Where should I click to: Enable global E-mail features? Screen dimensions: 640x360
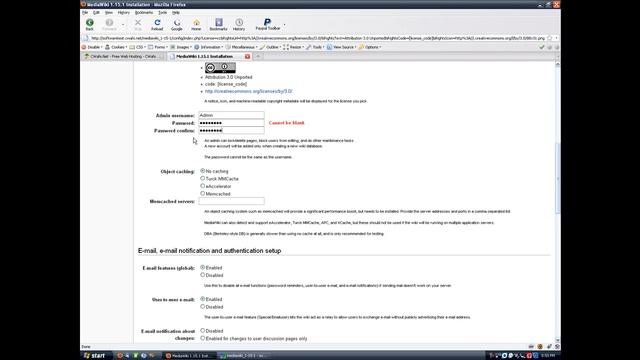pyautogui.click(x=202, y=267)
